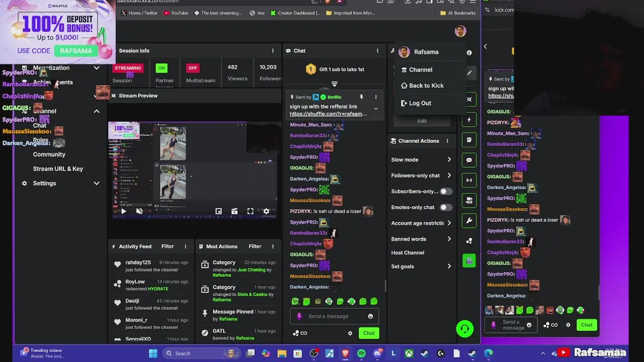Viewport: 644px width, 362px height.
Task: Toggle Partner Income ON badge
Action: pos(161,68)
